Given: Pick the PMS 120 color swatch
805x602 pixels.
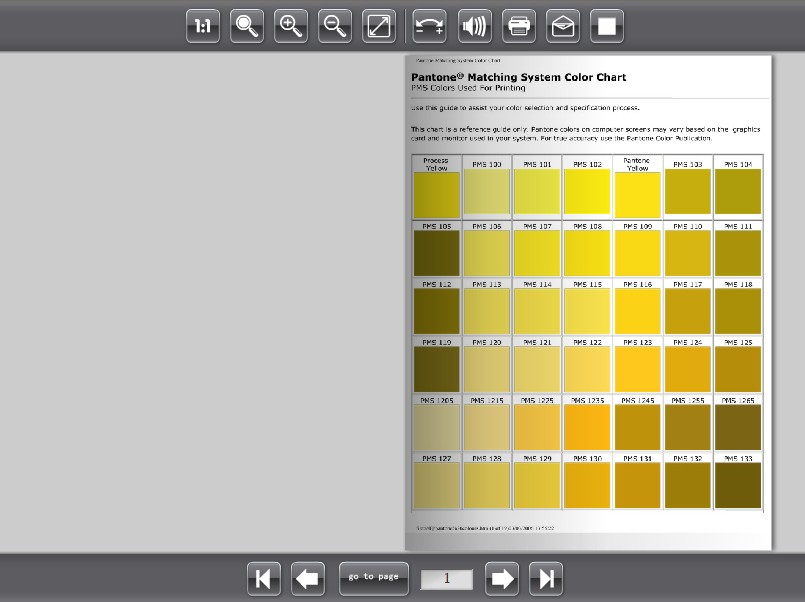Looking at the screenshot, I should [x=487, y=369].
